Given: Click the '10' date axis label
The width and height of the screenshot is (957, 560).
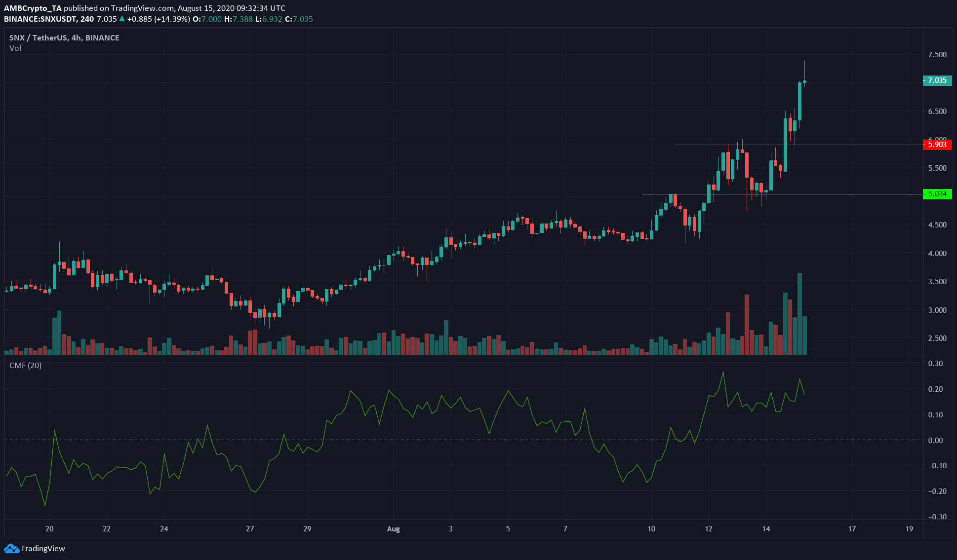Looking at the screenshot, I should 651,529.
